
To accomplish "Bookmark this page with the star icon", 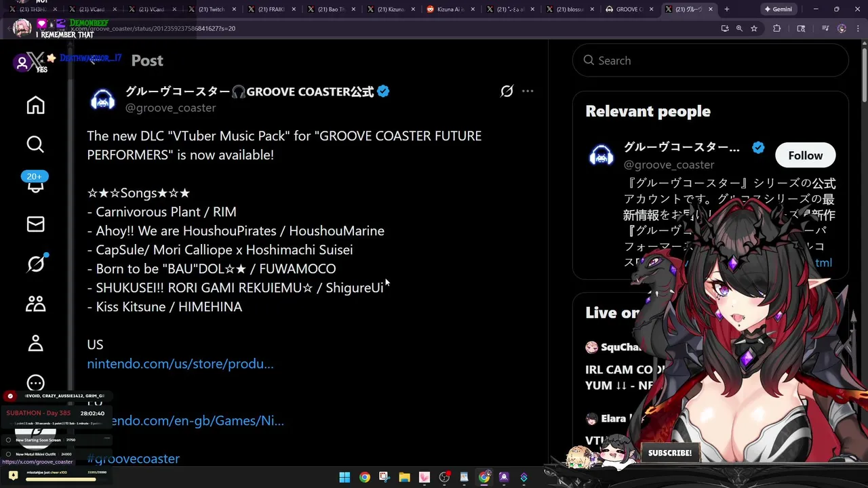I will pyautogui.click(x=754, y=28).
